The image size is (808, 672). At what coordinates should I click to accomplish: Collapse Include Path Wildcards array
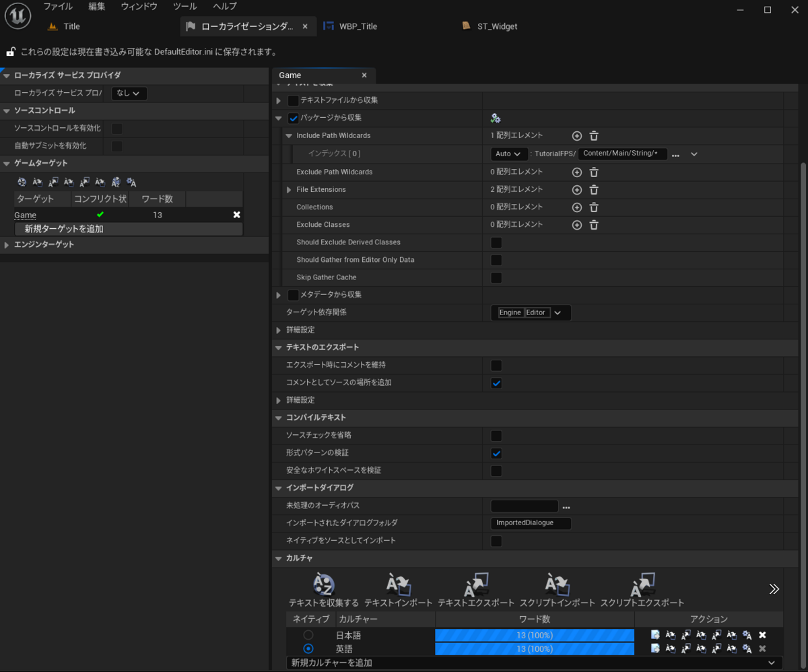289,136
